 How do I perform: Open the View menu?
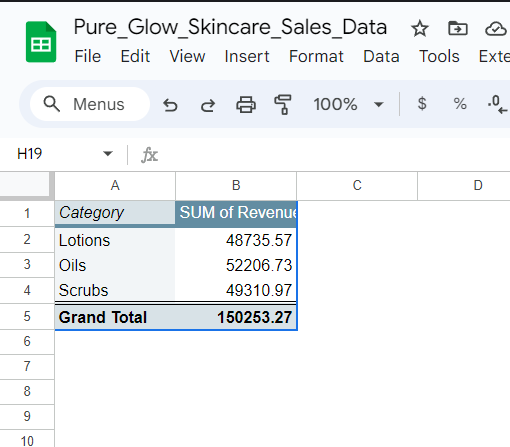click(187, 56)
